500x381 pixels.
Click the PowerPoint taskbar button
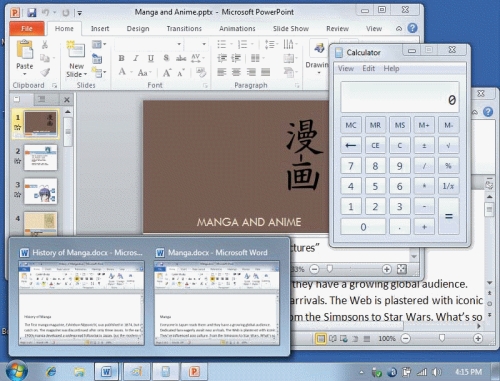pyautogui.click(x=194, y=371)
